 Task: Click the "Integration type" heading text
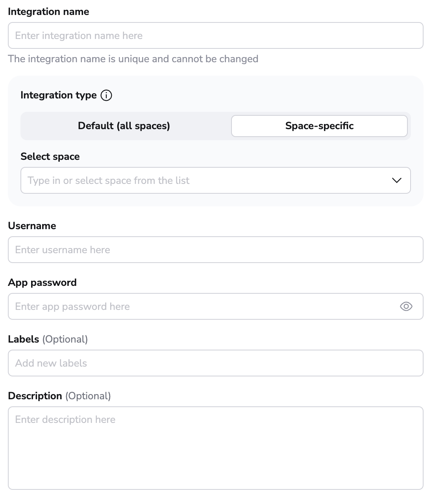point(59,95)
